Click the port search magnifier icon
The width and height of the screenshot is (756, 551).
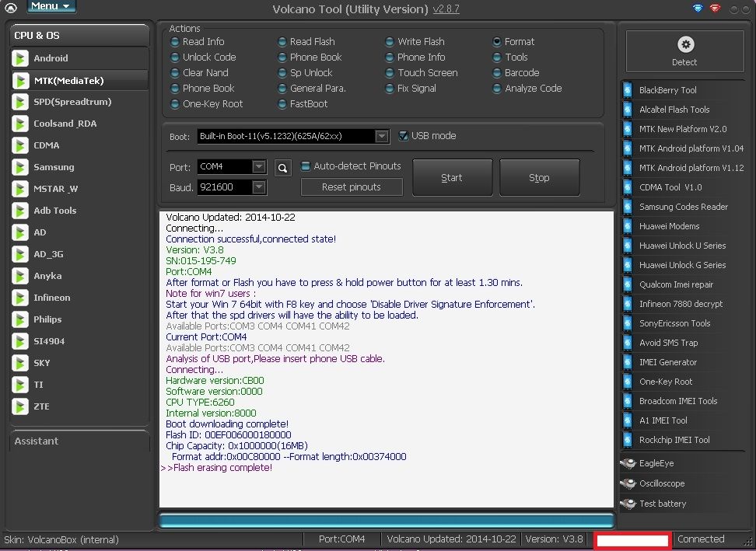[282, 167]
